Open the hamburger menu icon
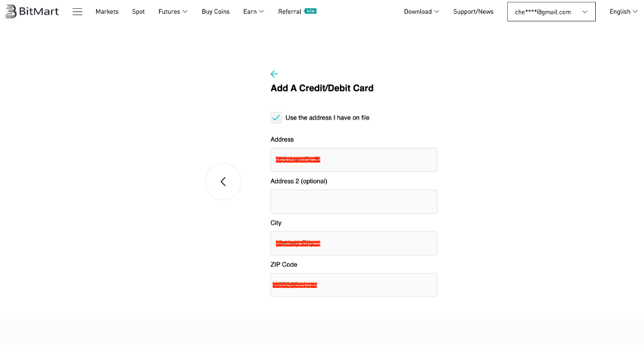644x345 pixels. [77, 12]
